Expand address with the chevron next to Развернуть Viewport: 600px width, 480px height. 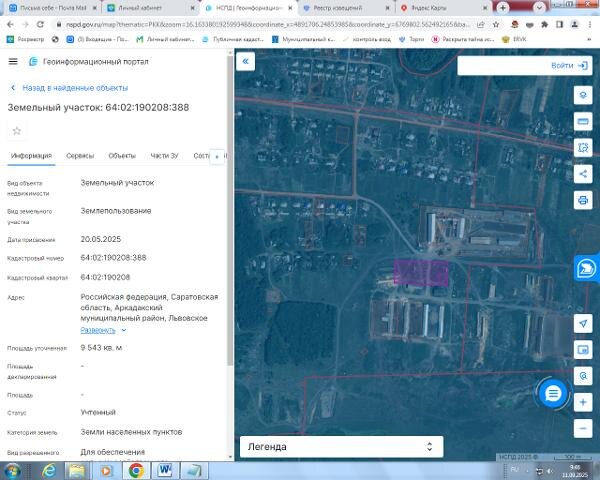tap(124, 330)
